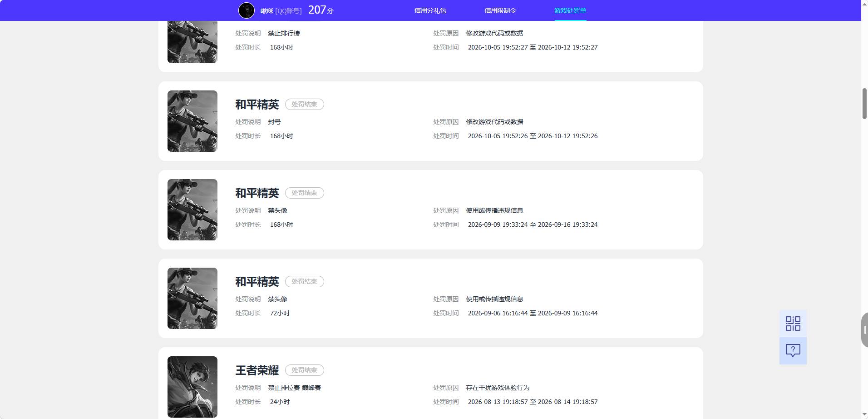Switch to the 信用限制令 tab
Image resolution: width=868 pixels, height=419 pixels.
point(500,10)
